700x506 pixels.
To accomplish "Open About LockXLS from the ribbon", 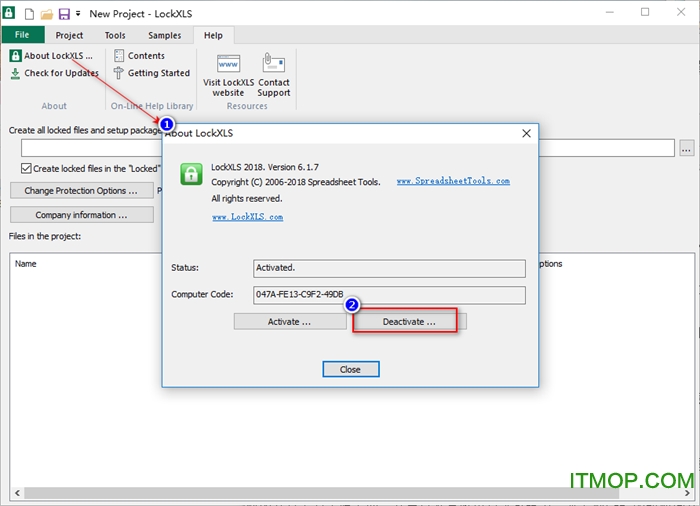I will pos(51,56).
